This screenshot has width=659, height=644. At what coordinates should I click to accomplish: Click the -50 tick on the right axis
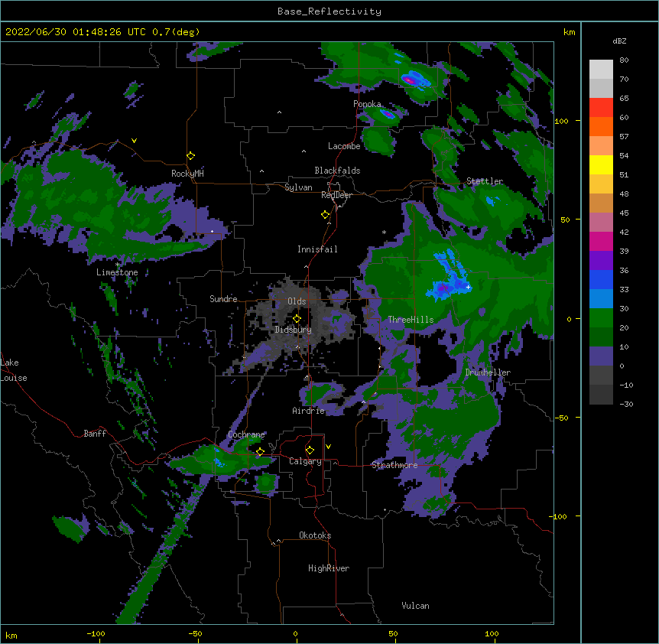point(561,418)
